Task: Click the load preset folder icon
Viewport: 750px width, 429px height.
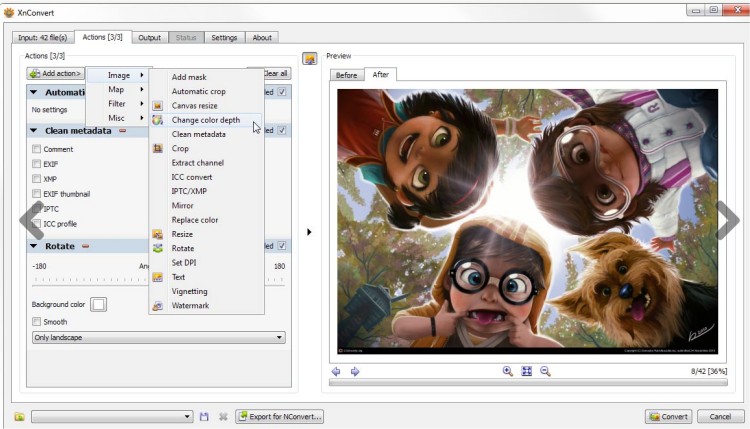Action: pos(19,416)
